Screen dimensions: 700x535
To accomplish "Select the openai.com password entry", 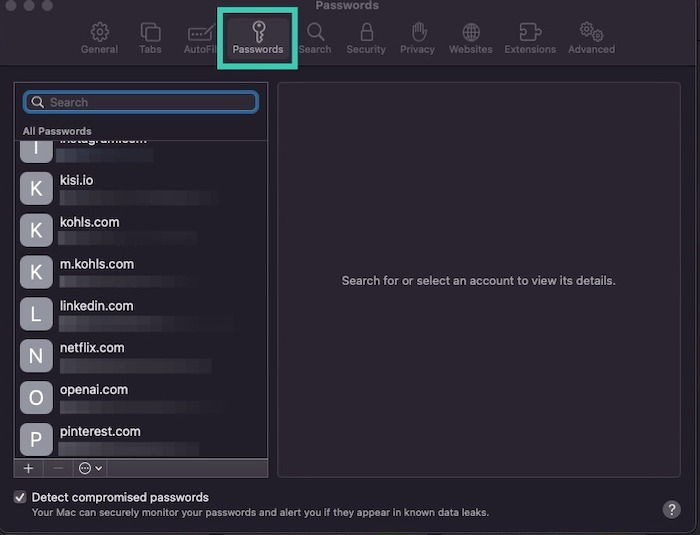I will tap(141, 398).
